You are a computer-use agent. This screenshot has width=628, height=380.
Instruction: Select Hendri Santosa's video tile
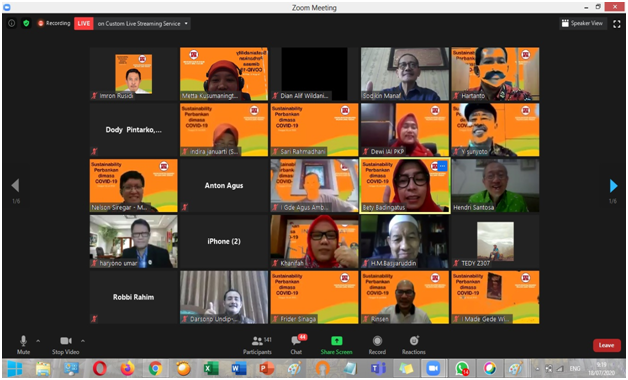point(495,185)
